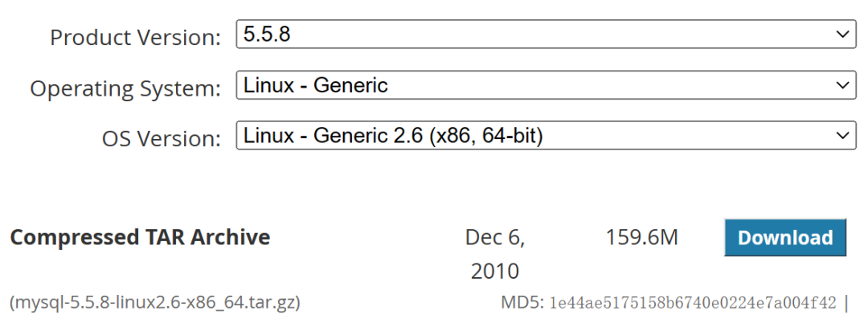The height and width of the screenshot is (323, 868).
Task: Expand the Linux - Generic 2.6 (x86, 64-bit) selector
Action: pos(546,136)
